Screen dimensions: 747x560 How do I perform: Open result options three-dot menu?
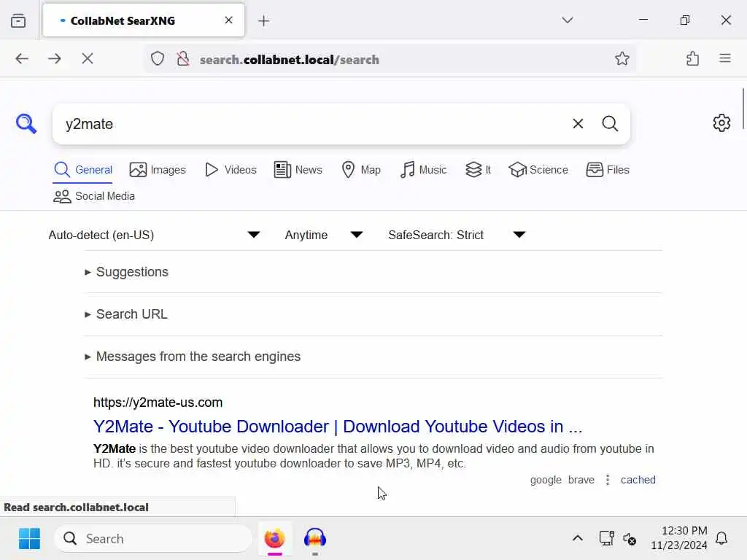608,480
